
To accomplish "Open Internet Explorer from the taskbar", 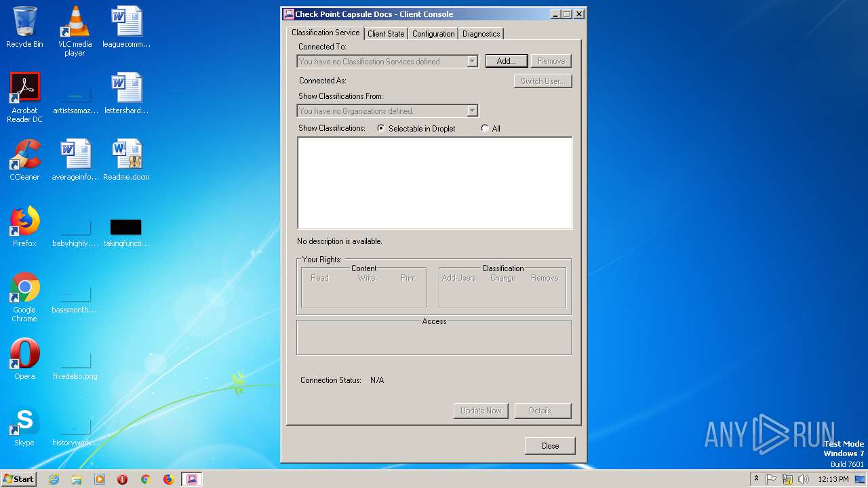I will [54, 479].
